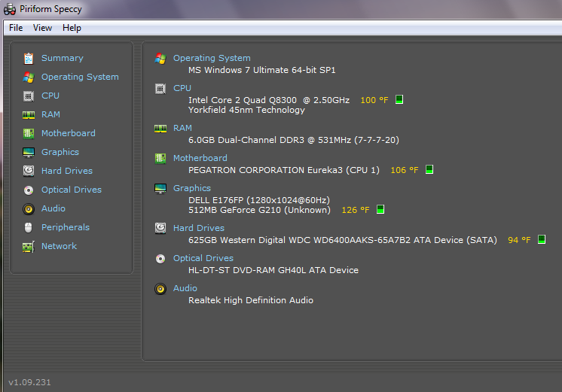Select Summary in the sidebar

point(63,58)
